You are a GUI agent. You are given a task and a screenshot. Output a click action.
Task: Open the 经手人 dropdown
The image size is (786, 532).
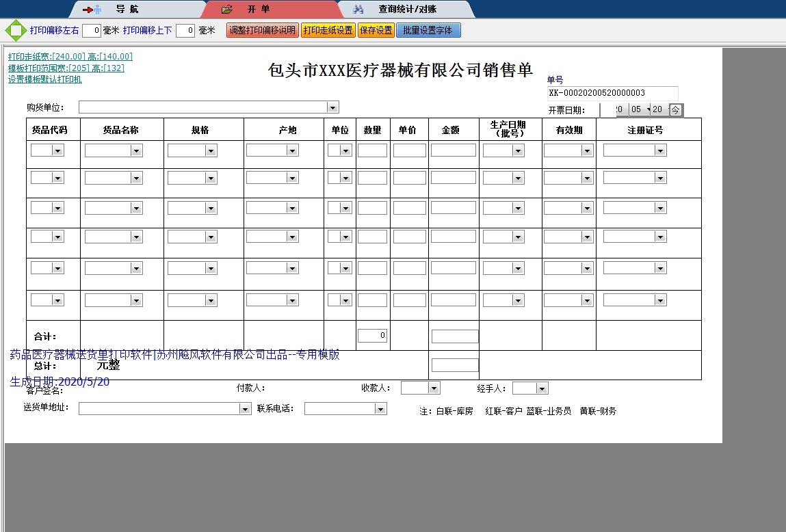542,388
